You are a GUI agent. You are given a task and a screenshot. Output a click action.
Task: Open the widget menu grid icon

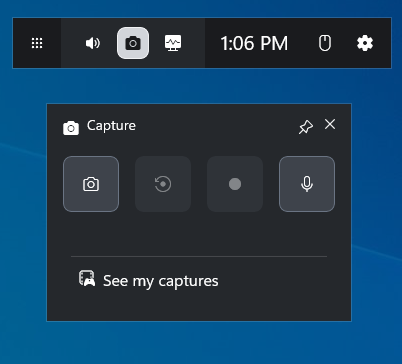coord(37,43)
